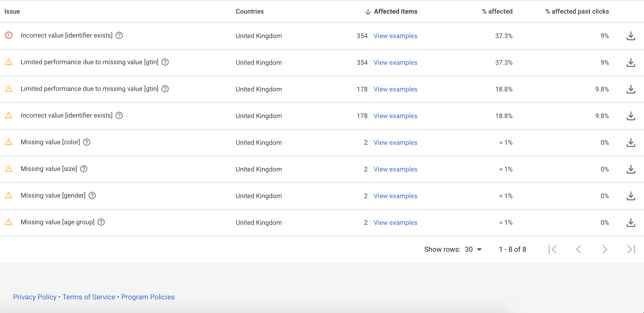The image size is (644, 313).
Task: Open the Show rows 30 dropdown
Action: click(x=474, y=249)
